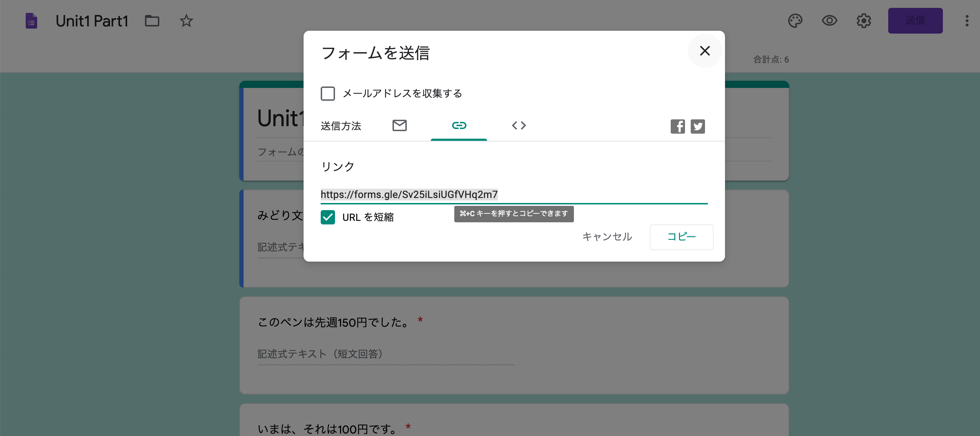Preview the form with the eye icon
This screenshot has width=980, height=436.
click(x=829, y=21)
